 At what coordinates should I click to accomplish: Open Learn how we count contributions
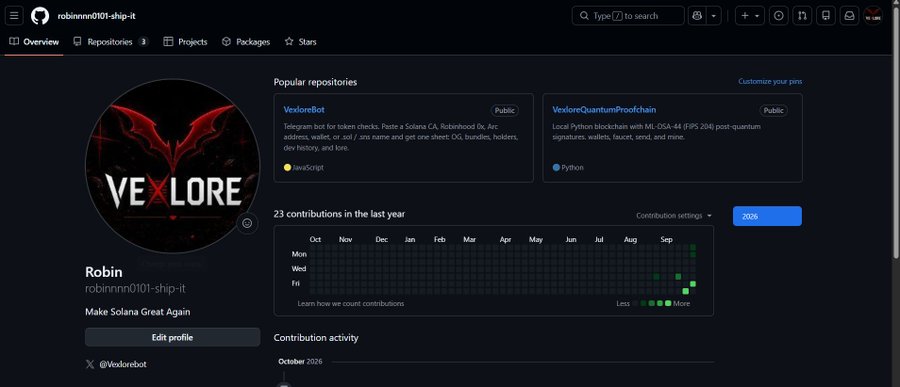click(x=351, y=303)
